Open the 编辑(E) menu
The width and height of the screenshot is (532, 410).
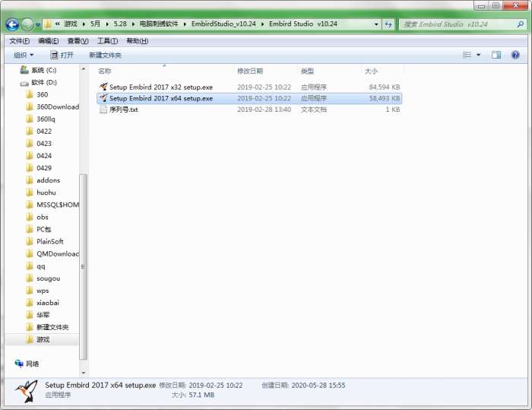click(x=48, y=41)
